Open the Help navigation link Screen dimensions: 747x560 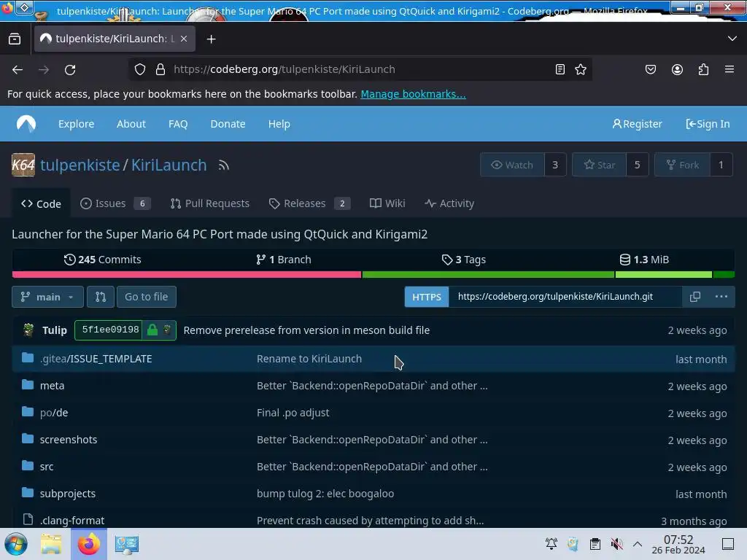tap(279, 124)
